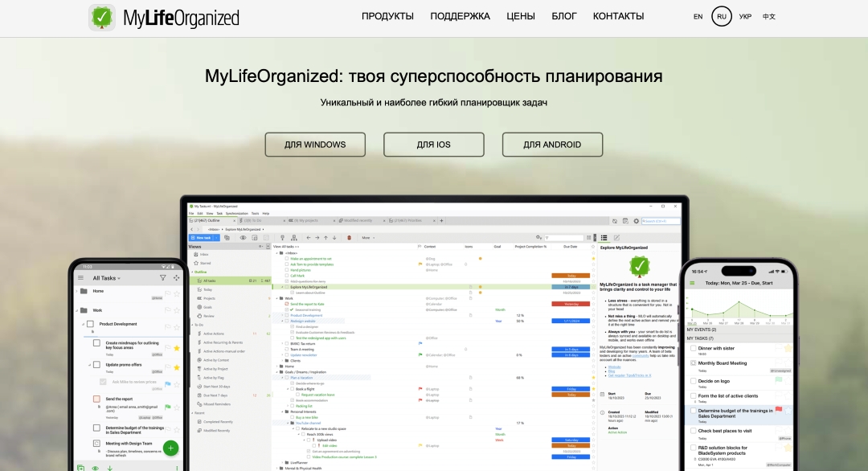Check the Send the report box on Android
Screen dimensions: 868x471
[x=96, y=399]
